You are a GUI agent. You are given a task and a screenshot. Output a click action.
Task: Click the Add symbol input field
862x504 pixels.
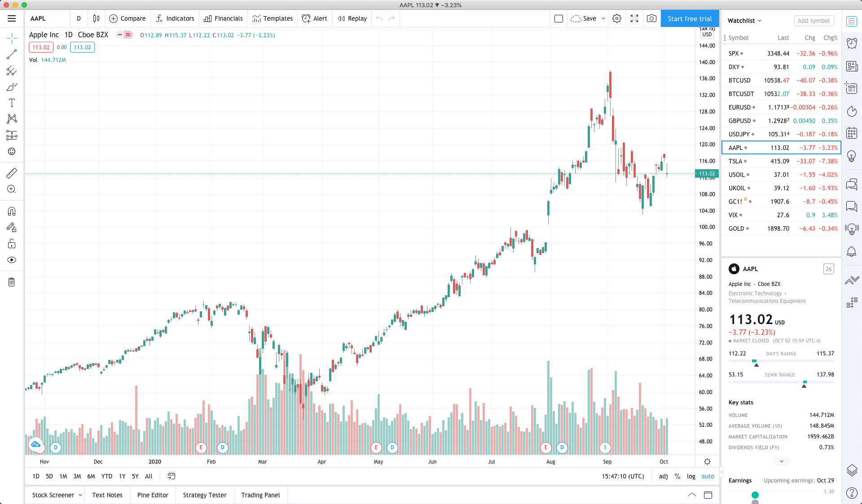coord(814,21)
